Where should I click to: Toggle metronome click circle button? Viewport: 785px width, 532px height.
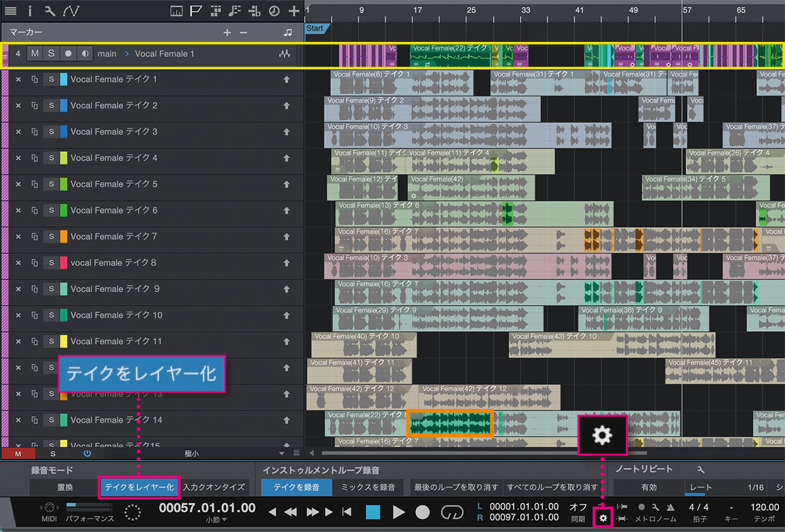click(x=642, y=507)
